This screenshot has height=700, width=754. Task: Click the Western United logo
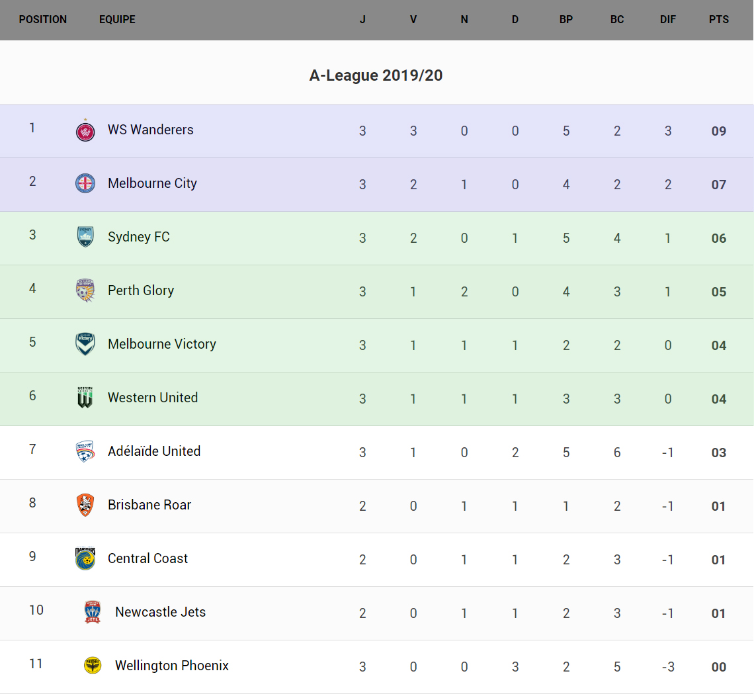tap(85, 398)
